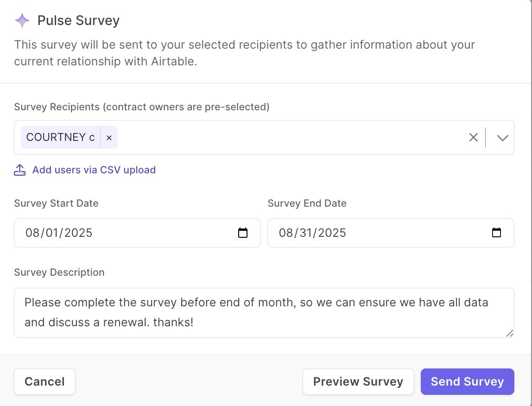
Task: Send the survey with Send Survey
Action: (x=467, y=381)
